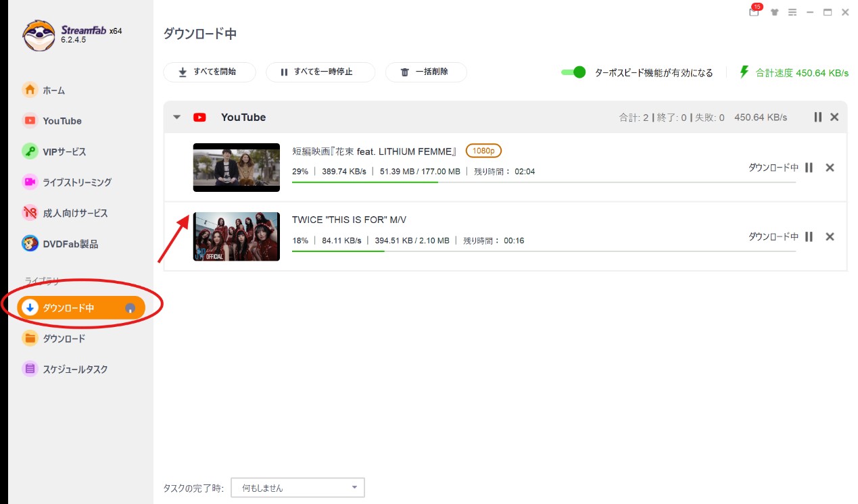Click the notification icon with 15 badge
This screenshot has height=504, width=858.
pyautogui.click(x=754, y=11)
